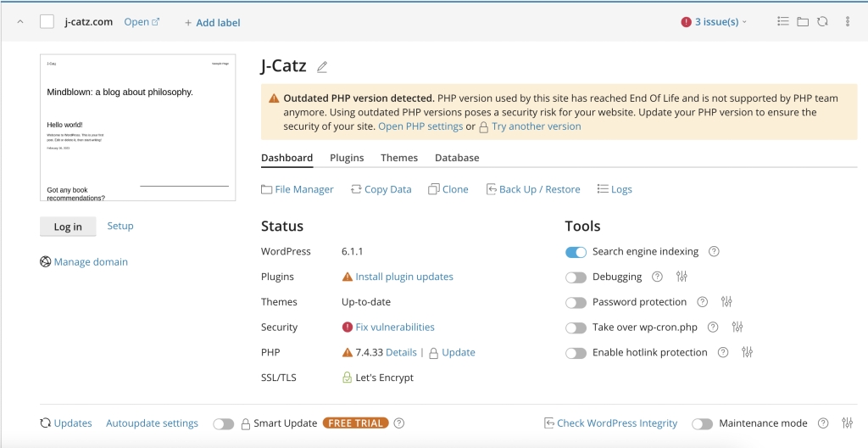
Task: Clone the site
Action: pos(448,189)
